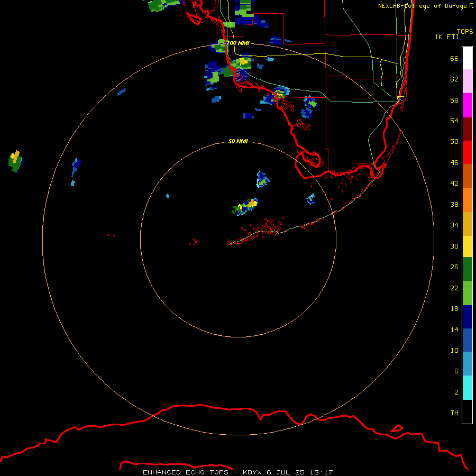
Task: Click the small diamond-shaped island outline near bottom right
Action: (x=397, y=428)
